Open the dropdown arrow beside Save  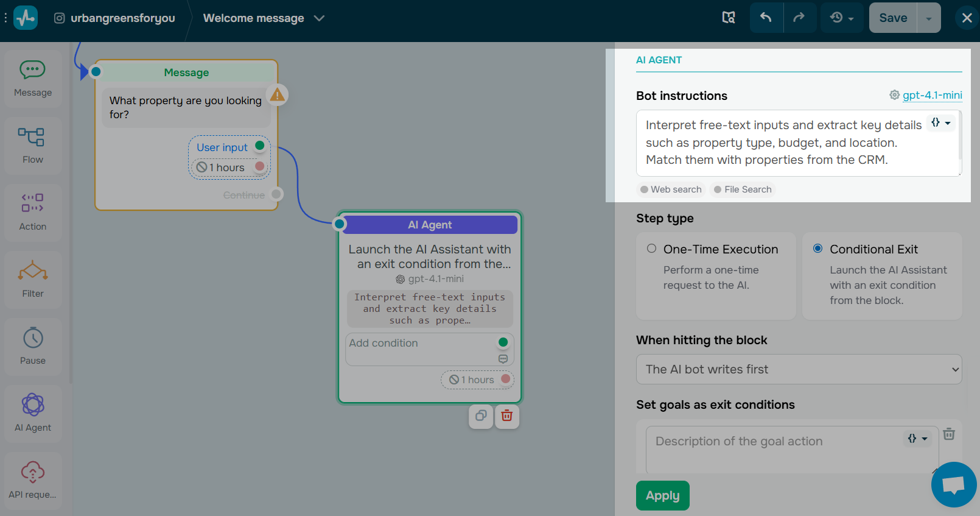(x=928, y=18)
